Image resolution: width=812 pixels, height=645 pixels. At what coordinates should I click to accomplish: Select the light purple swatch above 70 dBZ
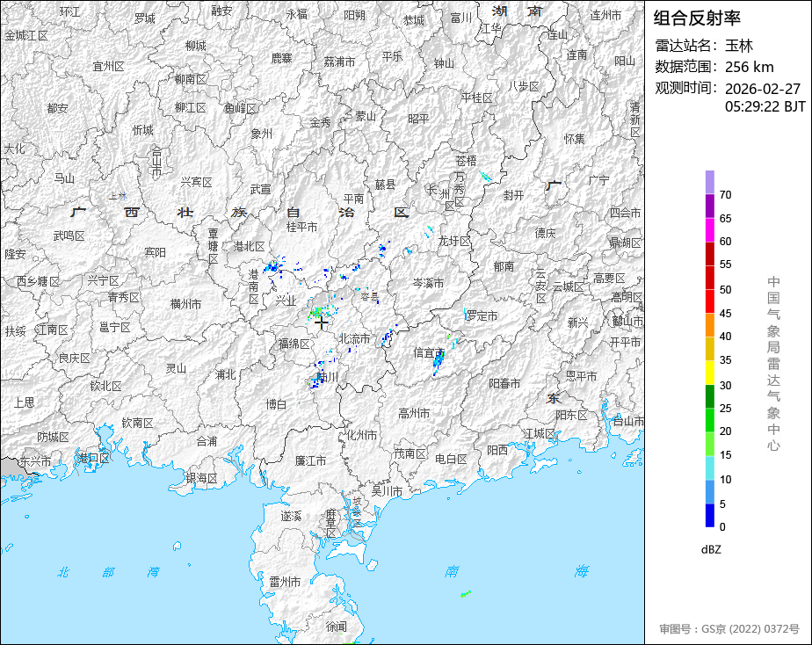tap(710, 182)
